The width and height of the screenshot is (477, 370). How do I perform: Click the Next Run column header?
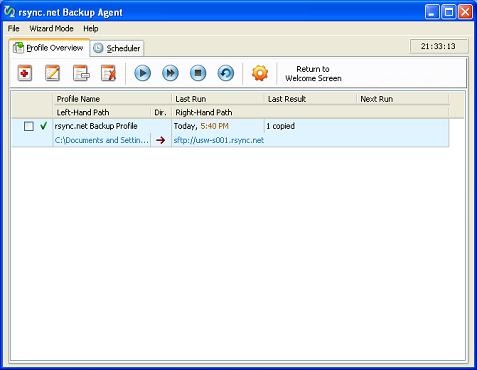[x=403, y=99]
